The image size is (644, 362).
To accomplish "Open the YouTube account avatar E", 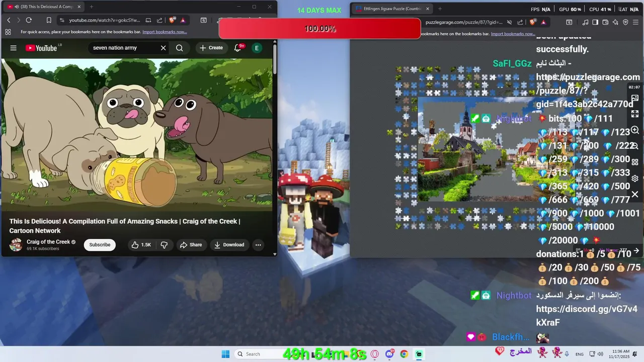I will click(x=257, y=48).
